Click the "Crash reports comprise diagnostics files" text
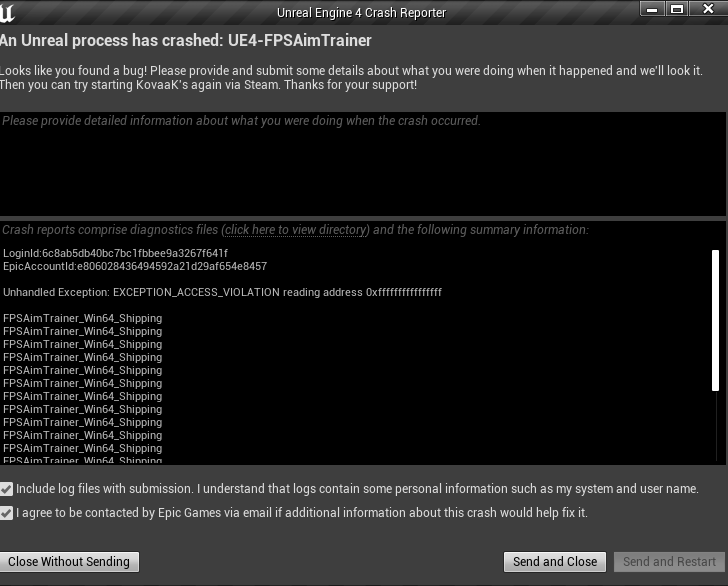 (x=110, y=230)
